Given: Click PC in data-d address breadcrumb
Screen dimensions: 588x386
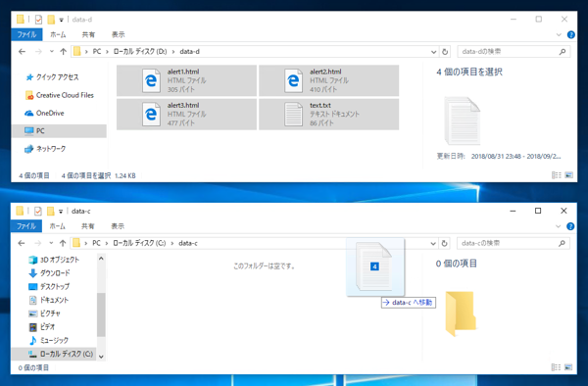Looking at the screenshot, I should pyautogui.click(x=97, y=52).
